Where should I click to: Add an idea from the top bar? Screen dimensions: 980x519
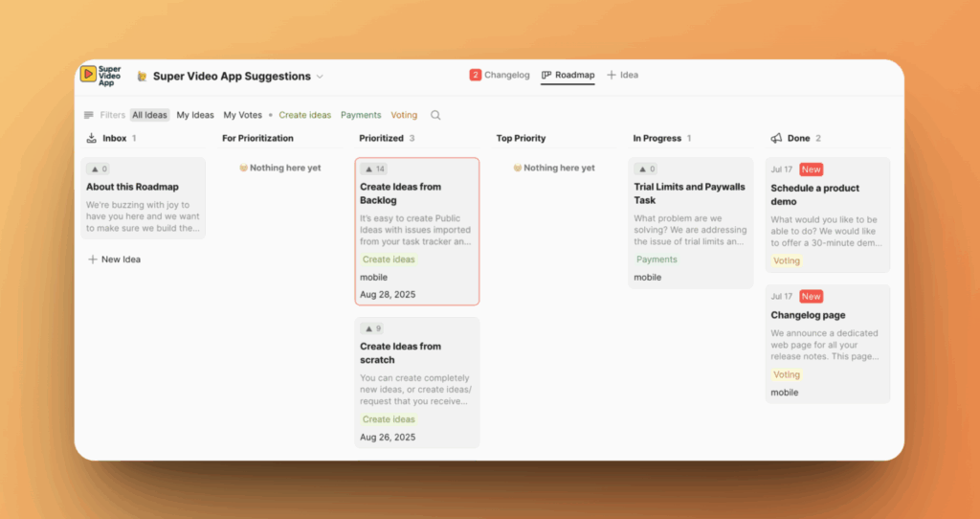coord(622,75)
